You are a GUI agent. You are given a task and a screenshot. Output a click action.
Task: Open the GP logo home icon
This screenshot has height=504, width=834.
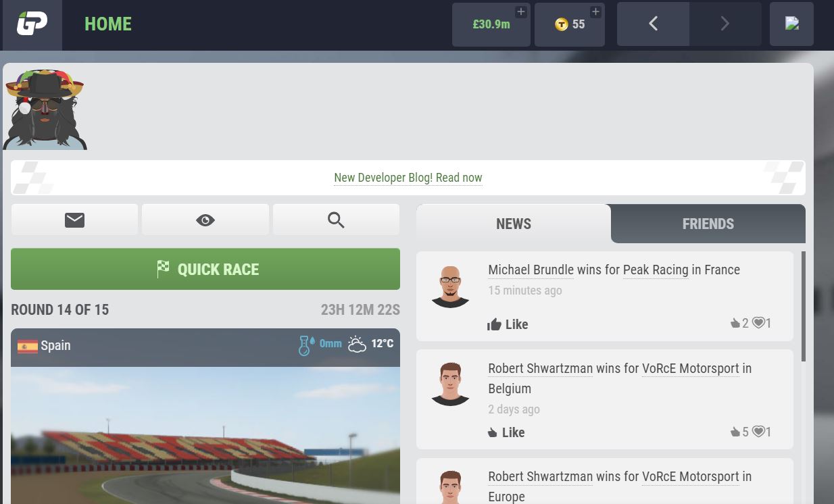click(x=31, y=24)
